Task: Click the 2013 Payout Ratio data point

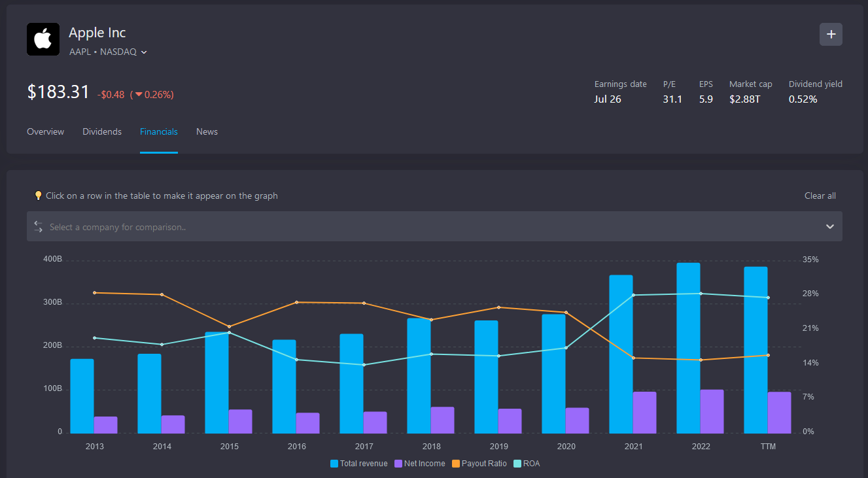Action: point(94,292)
